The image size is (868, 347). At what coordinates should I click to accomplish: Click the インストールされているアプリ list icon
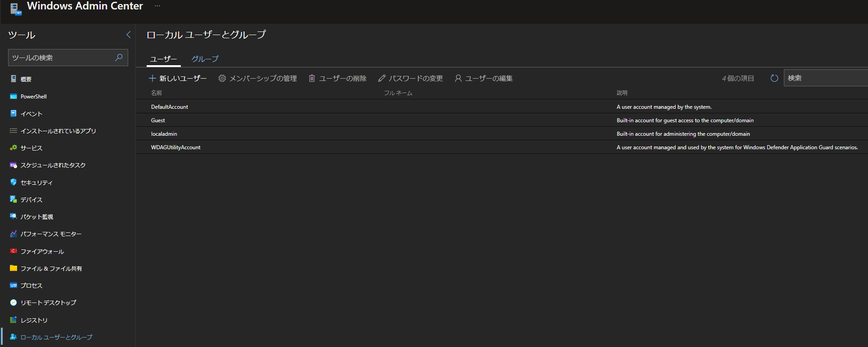point(13,131)
